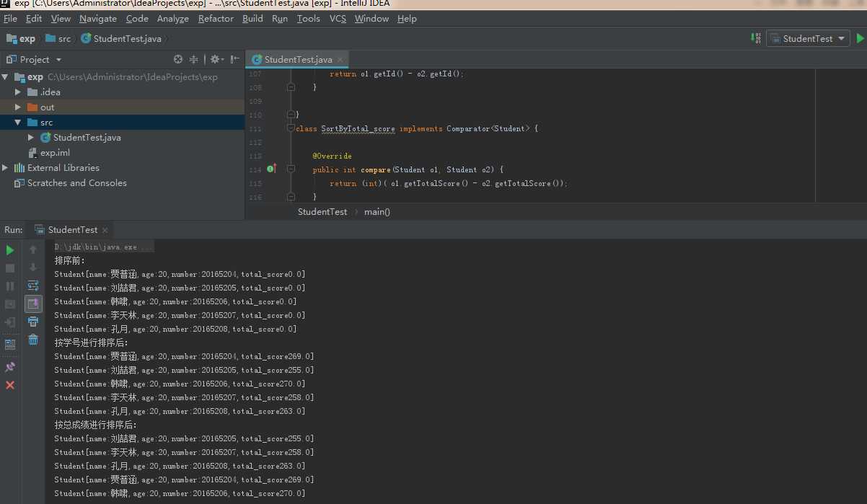Viewport: 867px width, 504px height.
Task: Click the Collapse All icon in Project panel
Action: click(193, 60)
